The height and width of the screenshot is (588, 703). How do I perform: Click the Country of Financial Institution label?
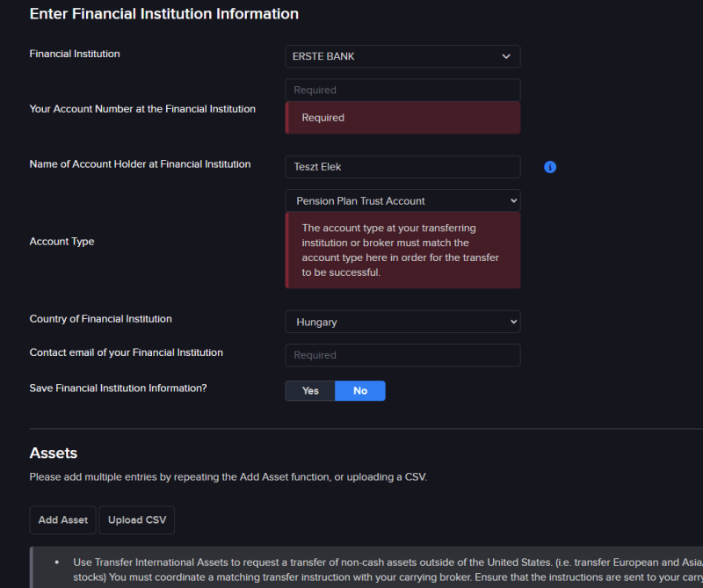click(101, 319)
